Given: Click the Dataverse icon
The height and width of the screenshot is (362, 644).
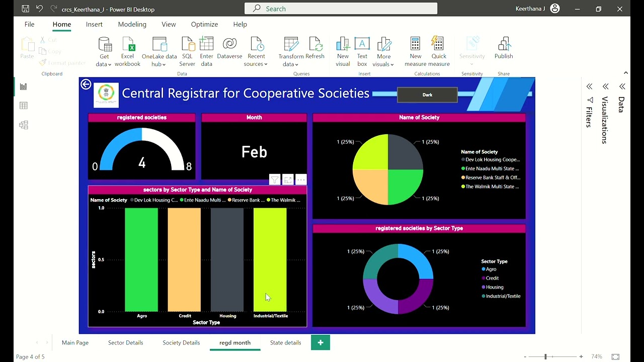Looking at the screenshot, I should coord(229,44).
